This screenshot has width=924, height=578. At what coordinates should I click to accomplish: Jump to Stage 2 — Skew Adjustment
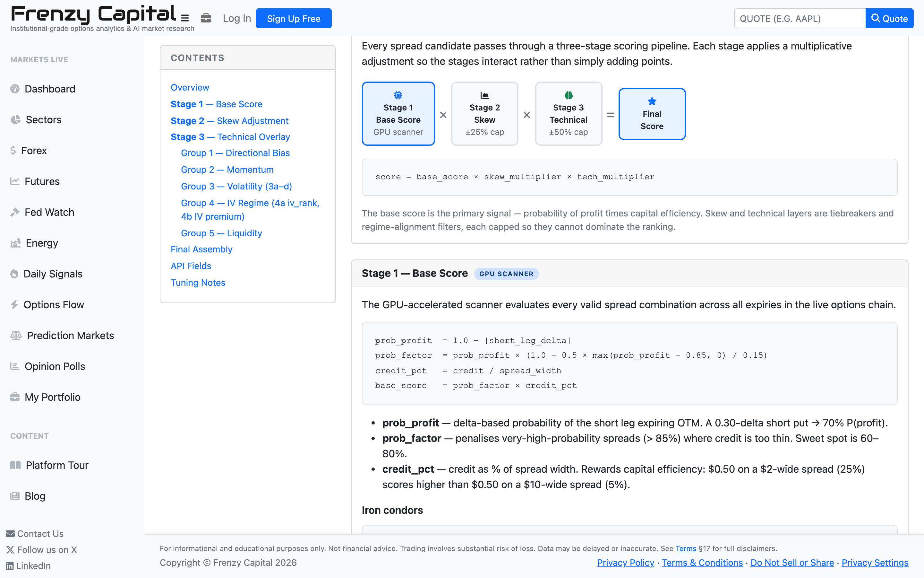point(229,121)
